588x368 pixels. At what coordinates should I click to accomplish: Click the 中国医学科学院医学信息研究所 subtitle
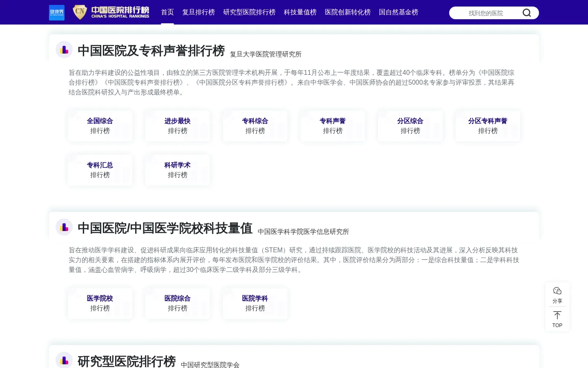coord(303,232)
